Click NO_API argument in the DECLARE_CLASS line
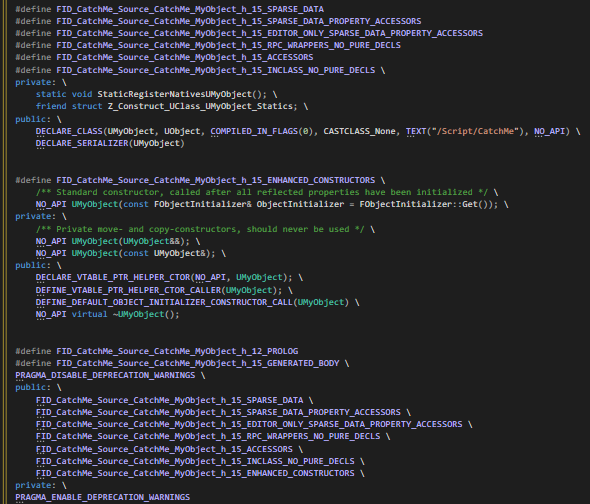The width and height of the screenshot is (590, 504). tap(549, 131)
